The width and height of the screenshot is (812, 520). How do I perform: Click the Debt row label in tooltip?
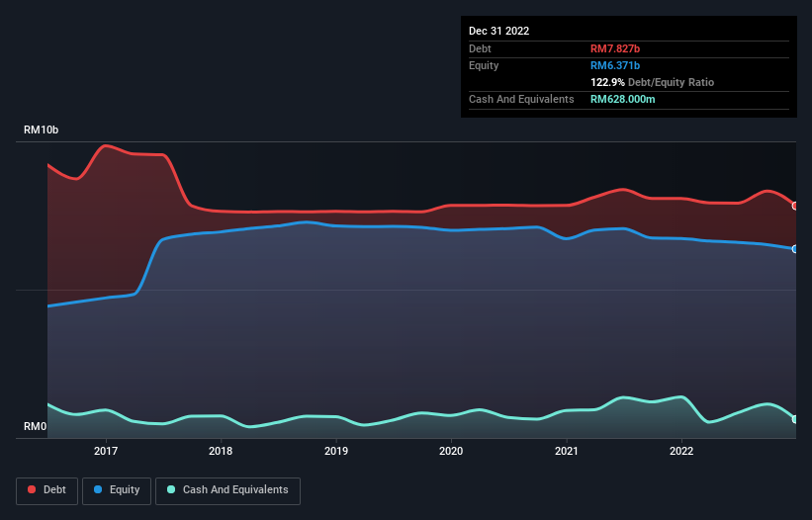tap(480, 48)
